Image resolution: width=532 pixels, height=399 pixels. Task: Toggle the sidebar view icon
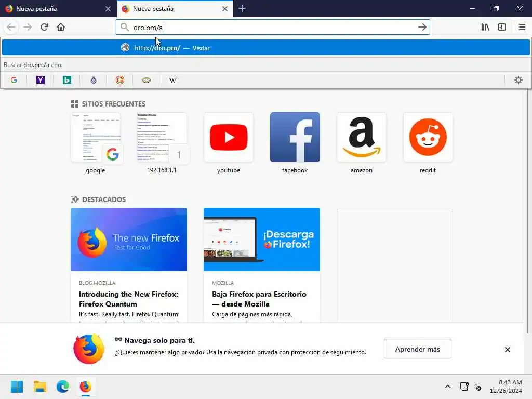click(x=502, y=27)
